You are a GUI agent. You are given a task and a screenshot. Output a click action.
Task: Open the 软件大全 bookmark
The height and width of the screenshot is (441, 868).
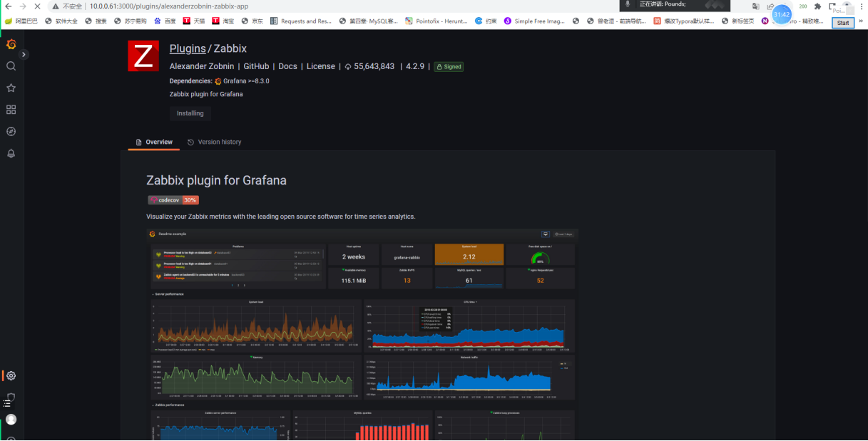tap(61, 21)
